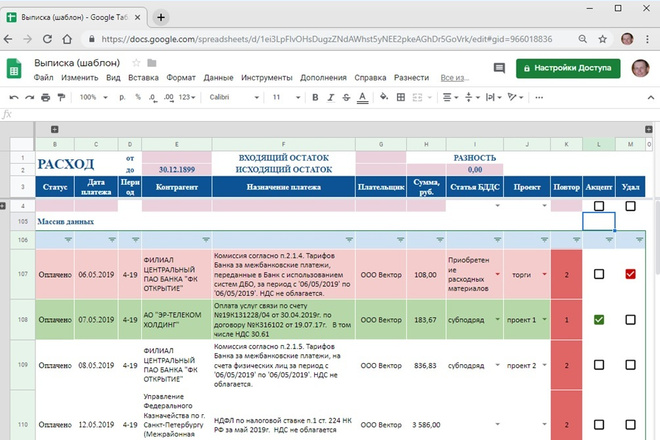Open Формат menu
660x440 pixels.
[181, 78]
